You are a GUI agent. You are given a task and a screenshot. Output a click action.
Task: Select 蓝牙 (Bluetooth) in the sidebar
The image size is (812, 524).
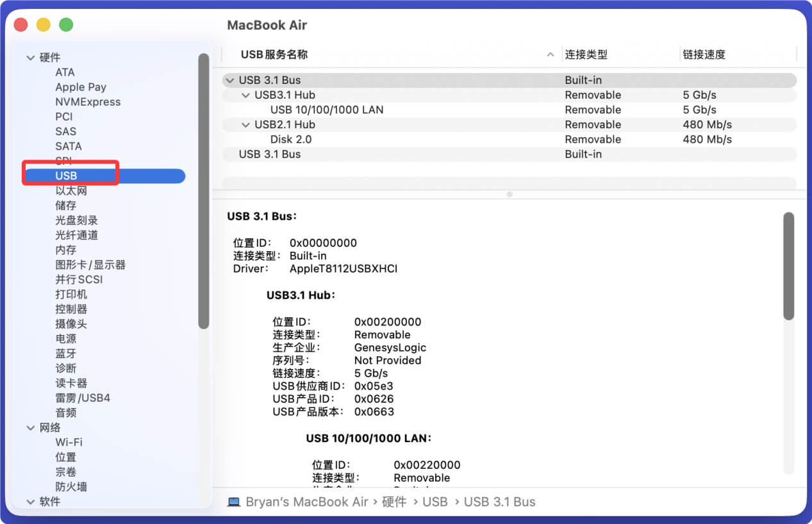click(x=66, y=353)
